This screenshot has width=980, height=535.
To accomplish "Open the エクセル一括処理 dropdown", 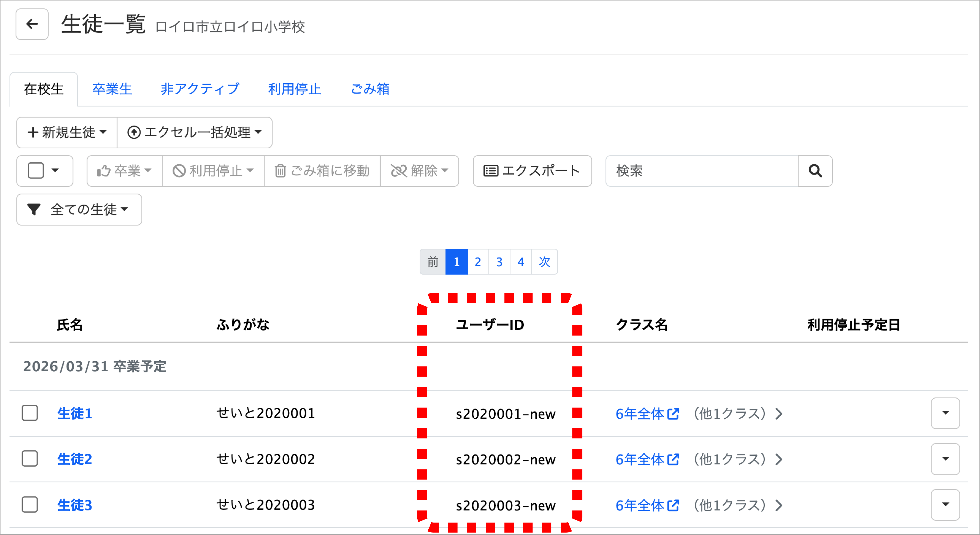I will 194,133.
